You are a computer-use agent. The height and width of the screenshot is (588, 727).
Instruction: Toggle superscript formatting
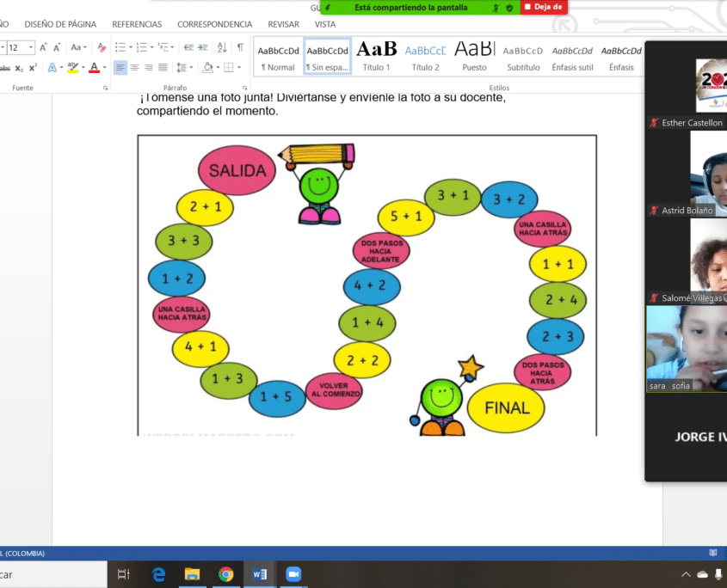tap(33, 68)
